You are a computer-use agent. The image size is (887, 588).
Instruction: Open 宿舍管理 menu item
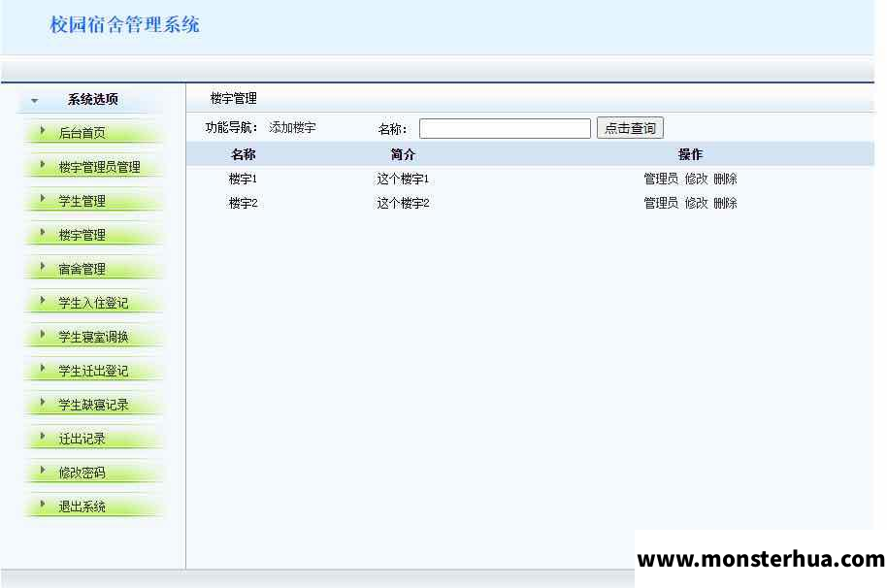coord(82,269)
